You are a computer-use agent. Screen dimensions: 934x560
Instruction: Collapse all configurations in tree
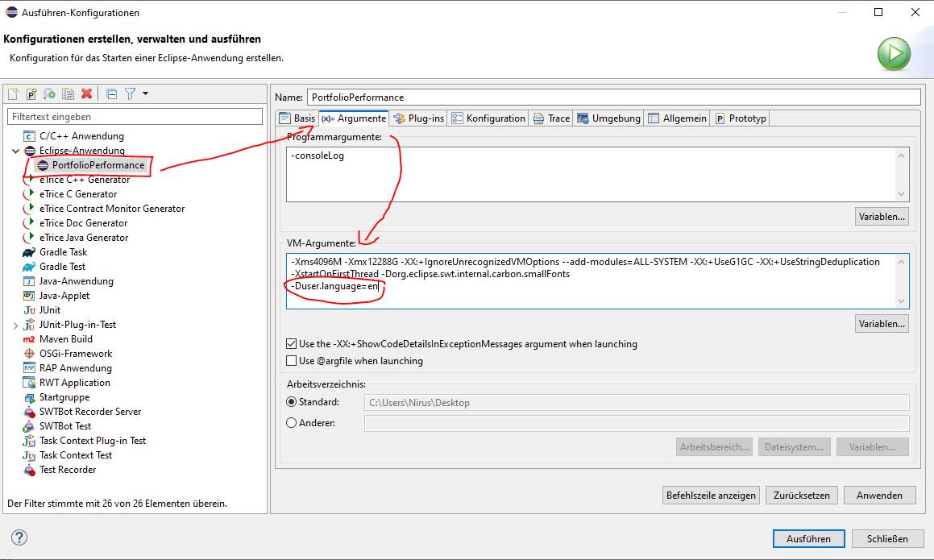[x=112, y=94]
